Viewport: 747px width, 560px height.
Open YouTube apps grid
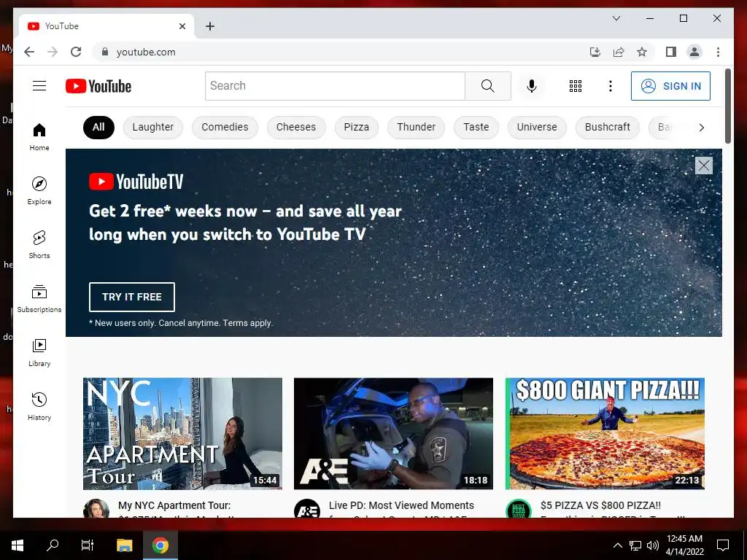[576, 86]
